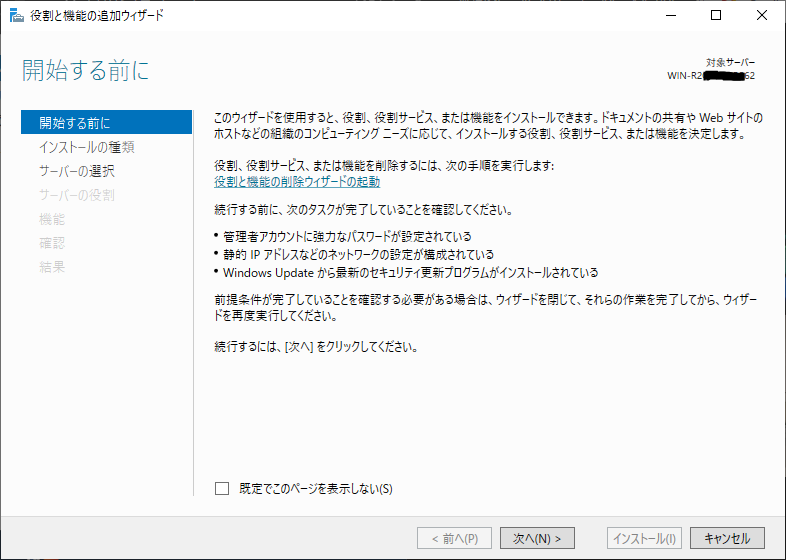Screen dimensions: 786x560
Task: Select the 機能 sidebar step
Action: (52, 219)
